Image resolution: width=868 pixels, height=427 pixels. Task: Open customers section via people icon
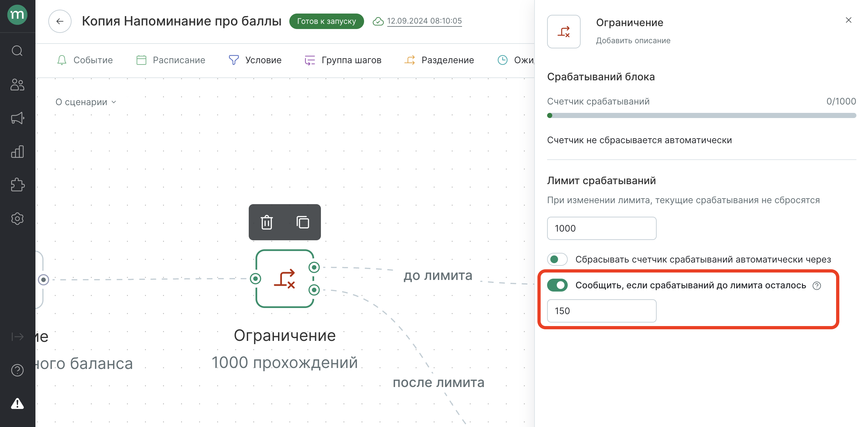pyautogui.click(x=17, y=84)
